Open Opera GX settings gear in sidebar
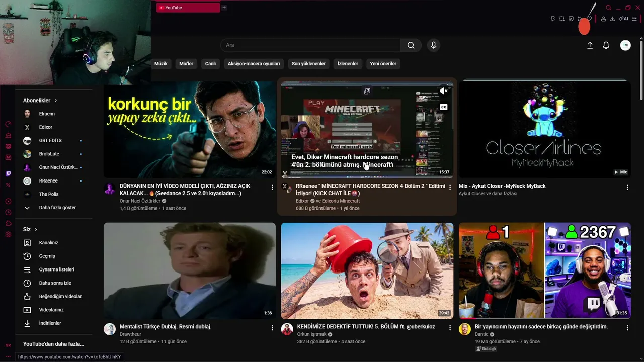644x362 pixels. pos(8,235)
